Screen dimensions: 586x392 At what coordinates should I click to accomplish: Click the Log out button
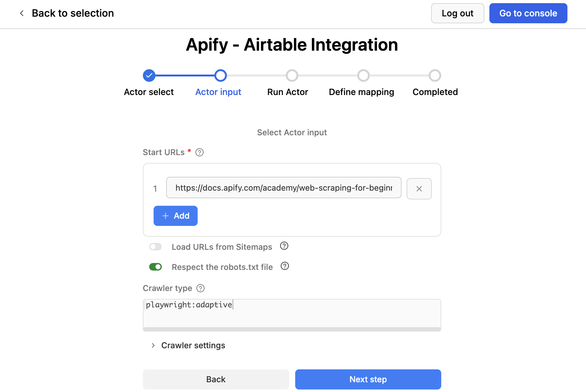tap(457, 13)
